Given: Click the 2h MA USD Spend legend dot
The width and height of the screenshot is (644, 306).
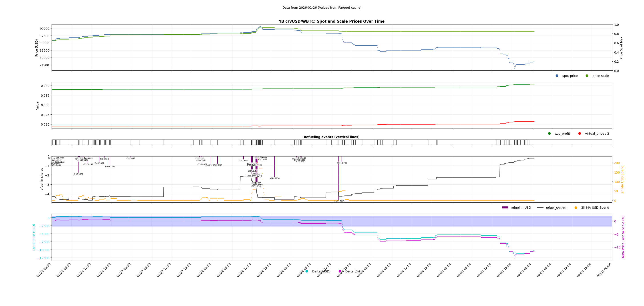Looking at the screenshot, I should (x=576, y=208).
